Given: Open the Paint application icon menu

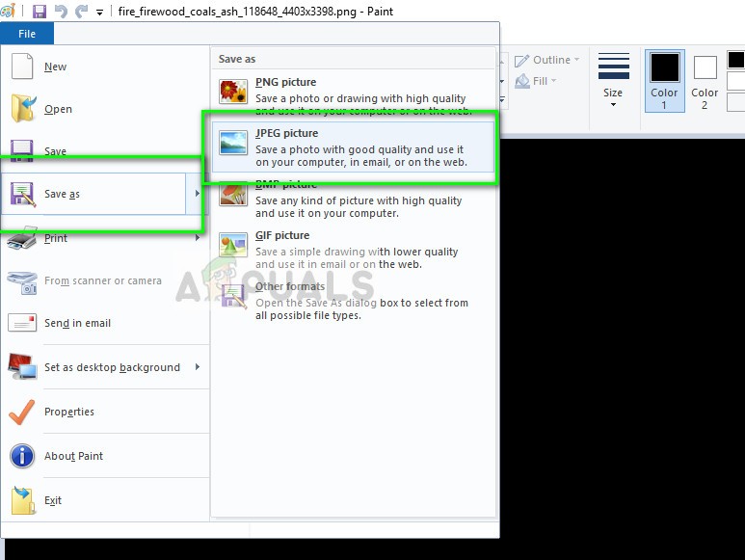Looking at the screenshot, I should [x=8, y=11].
